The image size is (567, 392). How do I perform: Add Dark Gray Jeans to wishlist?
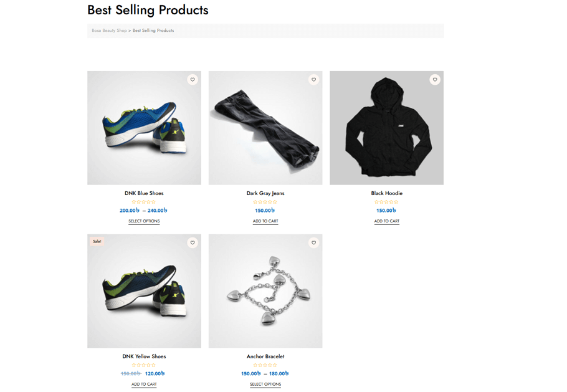314,80
